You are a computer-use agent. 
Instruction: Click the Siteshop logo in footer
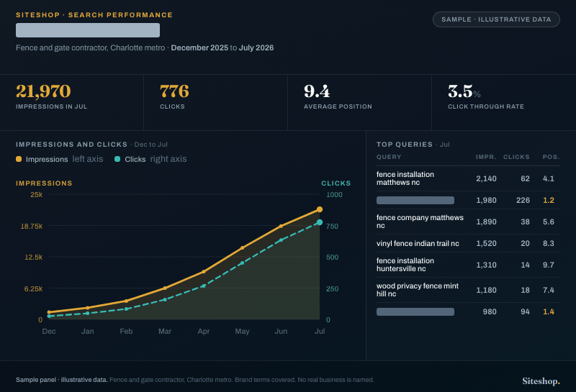pyautogui.click(x=541, y=381)
